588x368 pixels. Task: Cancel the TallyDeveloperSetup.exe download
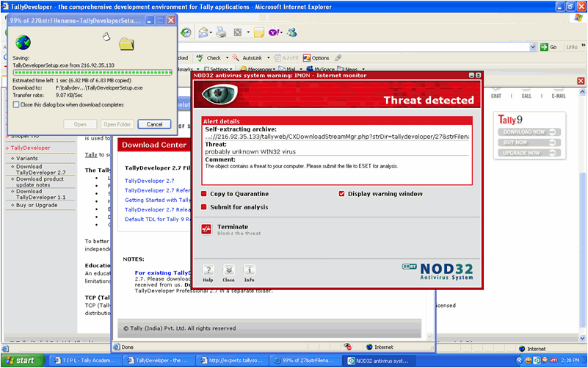click(x=154, y=124)
